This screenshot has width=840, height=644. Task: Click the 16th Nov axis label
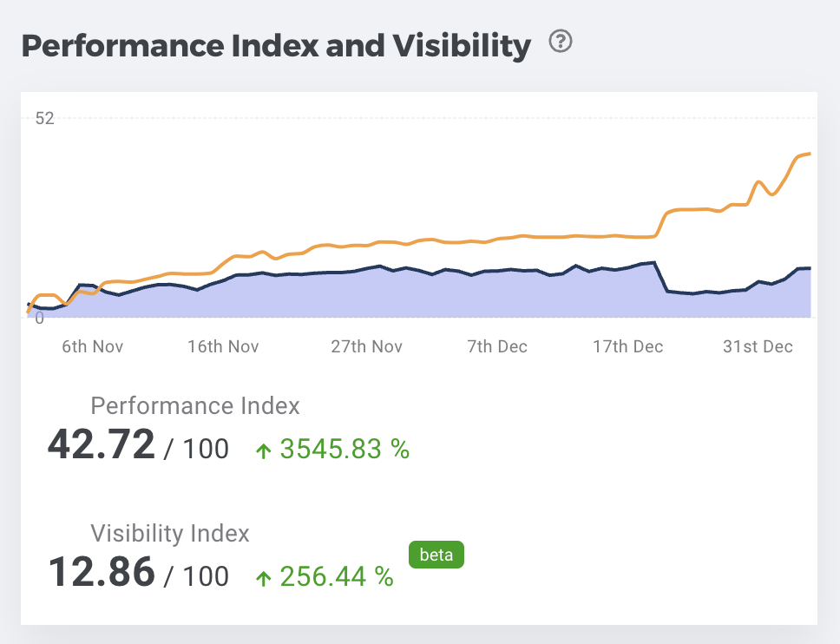pyautogui.click(x=223, y=346)
